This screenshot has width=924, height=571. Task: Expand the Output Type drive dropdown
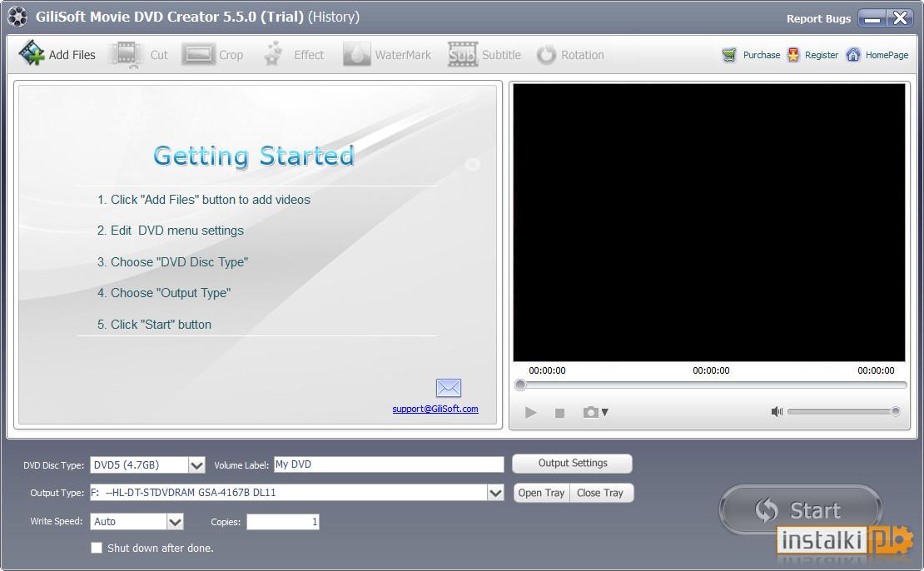pos(495,493)
